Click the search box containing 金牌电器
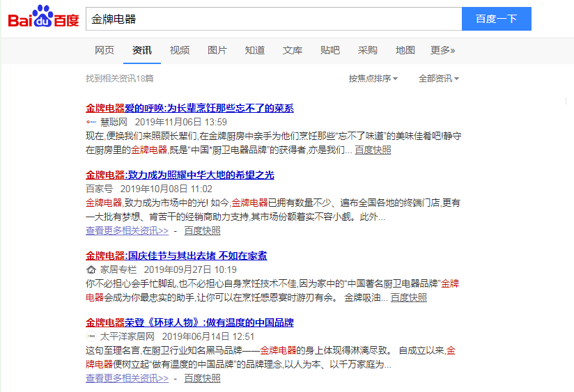Image resolution: width=574 pixels, height=392 pixels. [274, 19]
